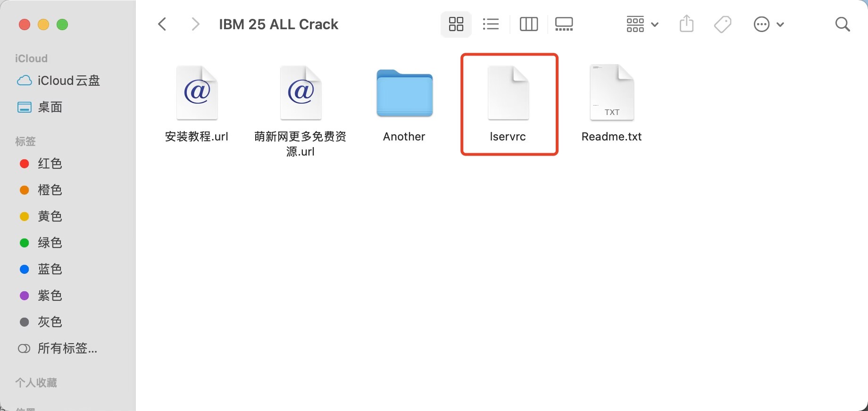Image resolution: width=868 pixels, height=411 pixels.
Task: Select the Readme.txt file icon
Action: (x=612, y=93)
